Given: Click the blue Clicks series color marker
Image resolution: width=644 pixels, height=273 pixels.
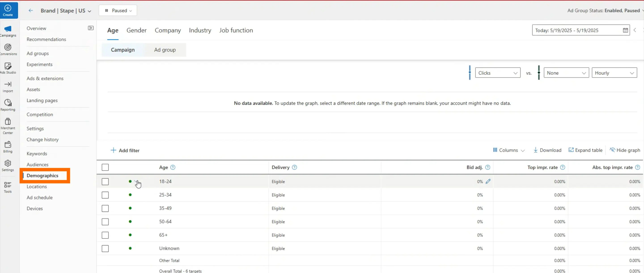Looking at the screenshot, I should tap(470, 73).
